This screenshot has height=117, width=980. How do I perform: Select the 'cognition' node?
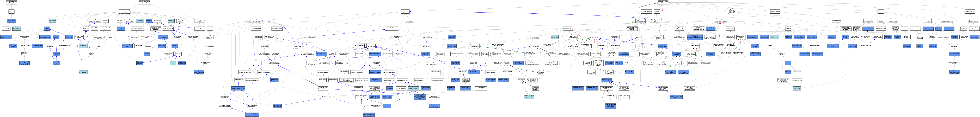[x=770, y=46]
